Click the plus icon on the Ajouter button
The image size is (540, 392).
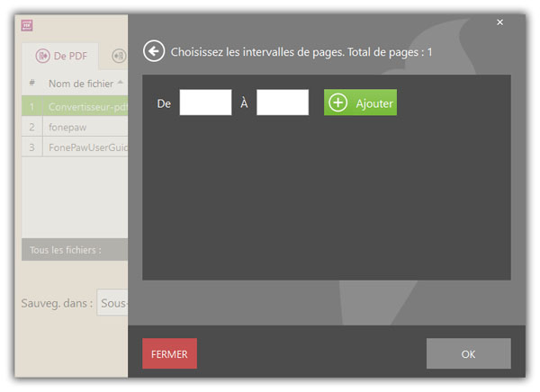[337, 102]
